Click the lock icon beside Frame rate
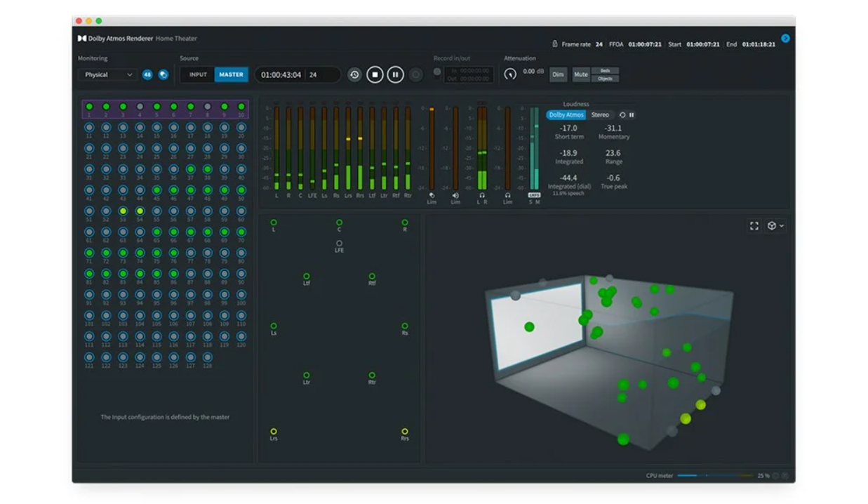The width and height of the screenshot is (868, 504). coord(555,44)
